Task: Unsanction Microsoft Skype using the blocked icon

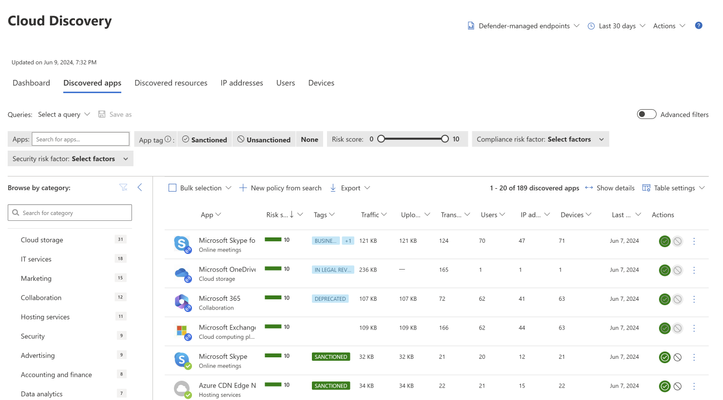Action: point(677,357)
